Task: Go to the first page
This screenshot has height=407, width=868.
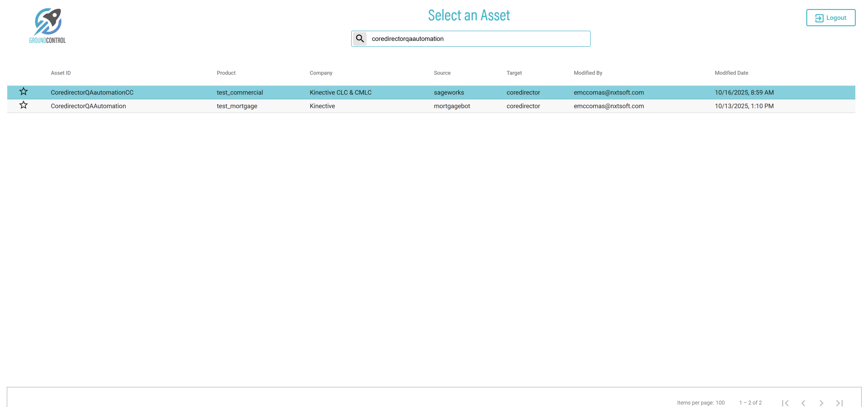Action: tap(785, 402)
